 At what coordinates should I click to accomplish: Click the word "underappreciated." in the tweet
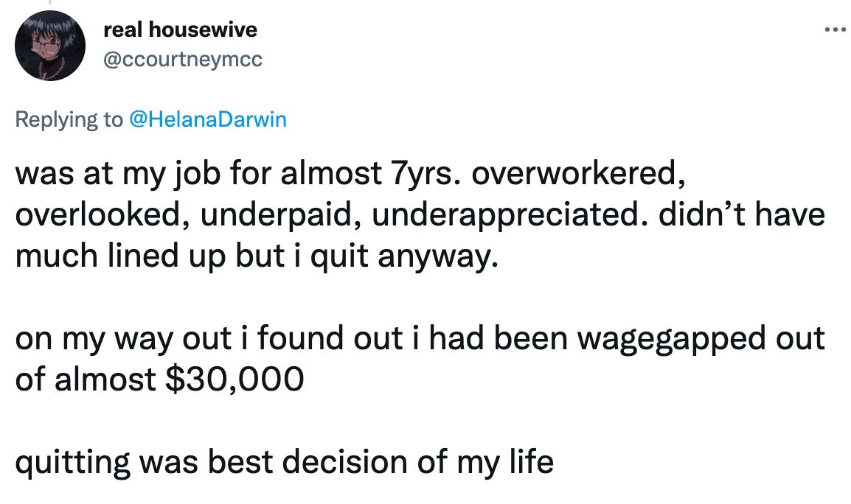tap(523, 215)
